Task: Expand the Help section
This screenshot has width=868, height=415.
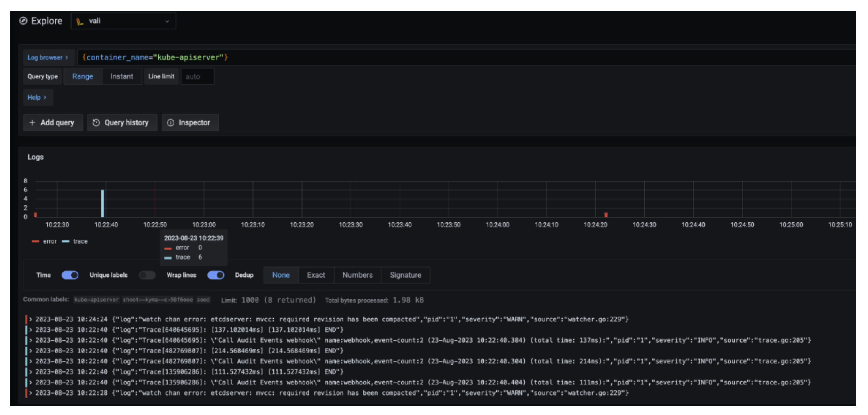Action: pos(37,98)
